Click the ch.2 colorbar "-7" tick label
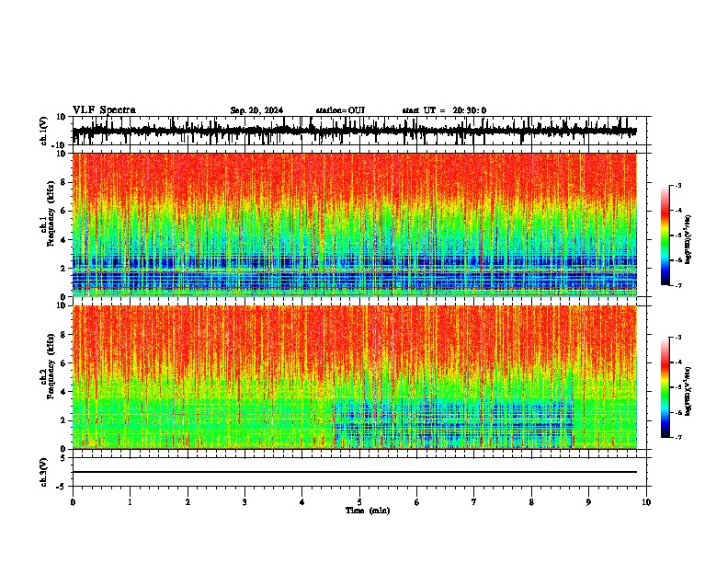The height and width of the screenshot is (563, 728). pyautogui.click(x=678, y=437)
